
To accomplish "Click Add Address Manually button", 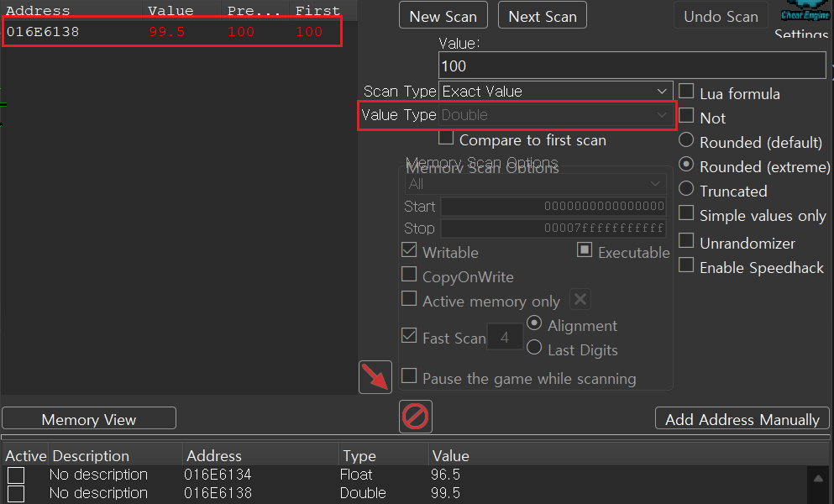I will (742, 419).
